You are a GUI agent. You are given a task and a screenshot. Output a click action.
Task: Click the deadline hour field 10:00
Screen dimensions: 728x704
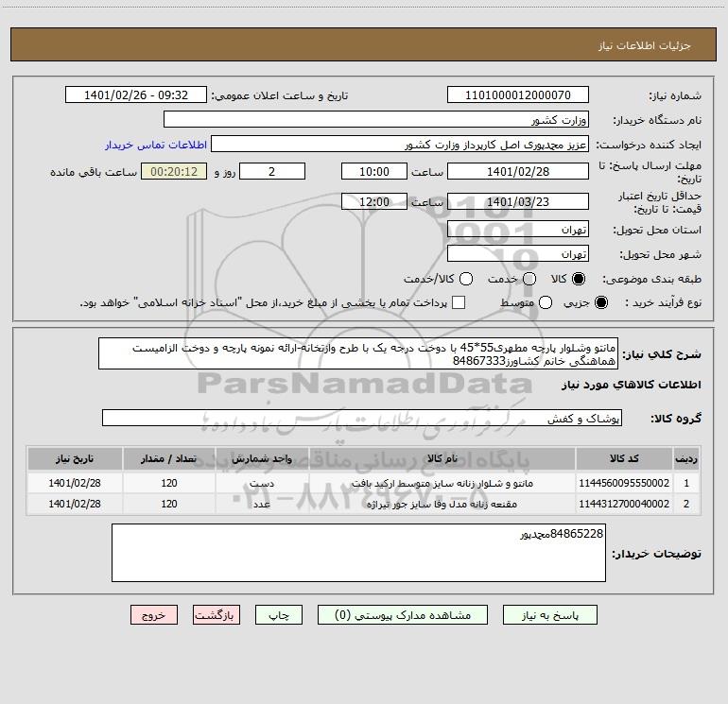[374, 171]
